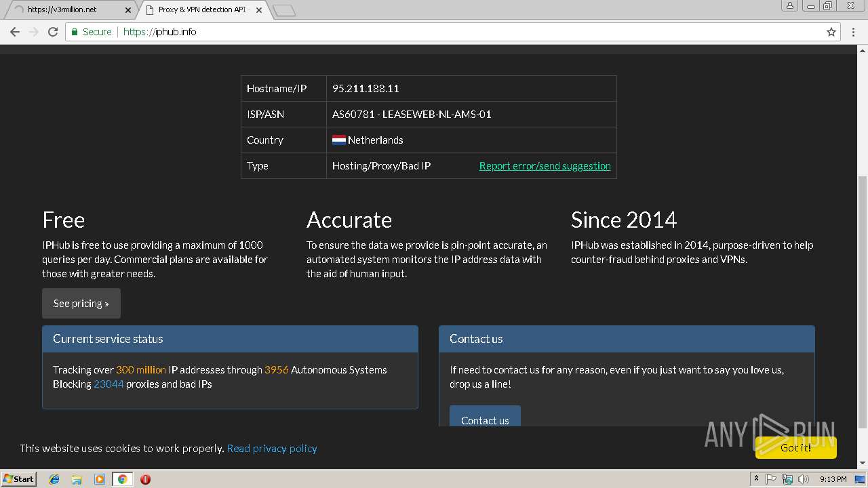The height and width of the screenshot is (488, 868).
Task: Click the Hostname/IP row label
Action: [x=277, y=89]
